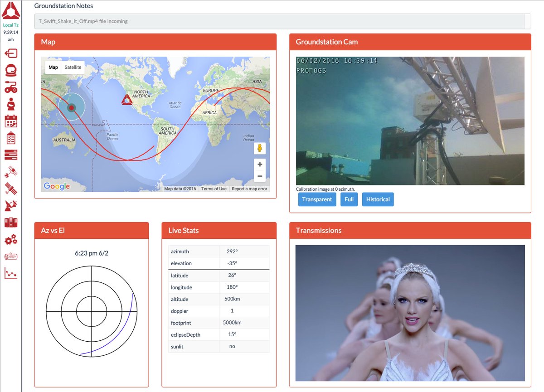Screen dimensions: 544x392
Task: Open the clipboard checklist icon in sidebar
Action: pyautogui.click(x=11, y=138)
